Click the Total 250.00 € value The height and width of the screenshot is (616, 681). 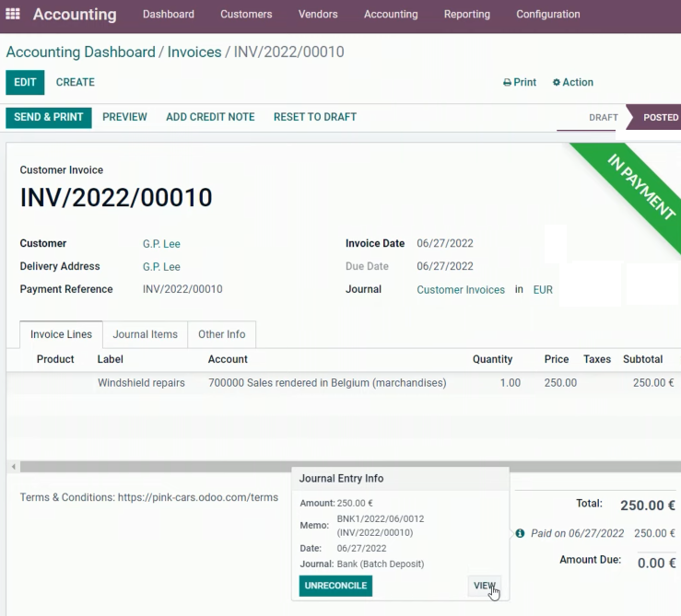(x=648, y=506)
